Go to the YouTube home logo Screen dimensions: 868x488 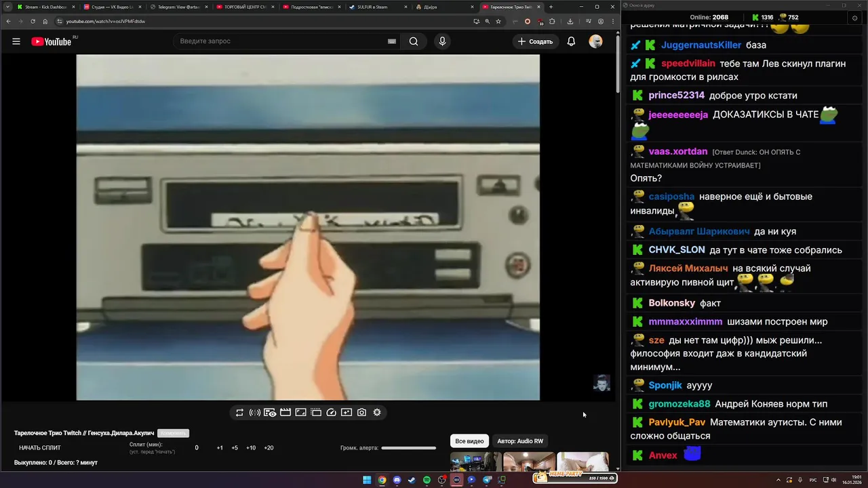52,41
